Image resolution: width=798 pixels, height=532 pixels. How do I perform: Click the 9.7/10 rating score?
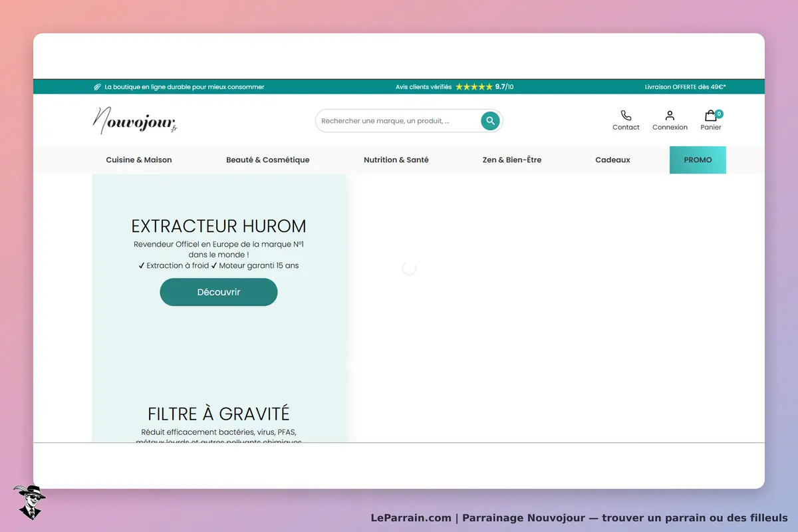tap(505, 87)
